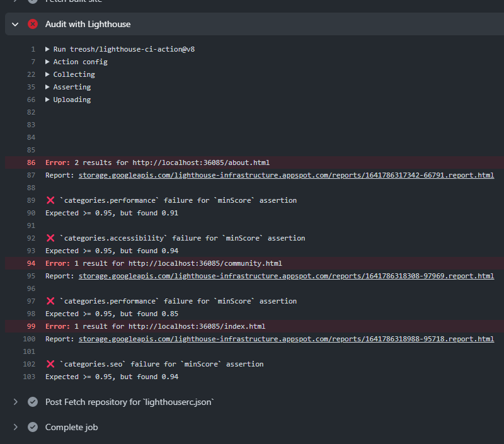
Task: Click the categories.accessibility failure message
Action: tap(182, 238)
